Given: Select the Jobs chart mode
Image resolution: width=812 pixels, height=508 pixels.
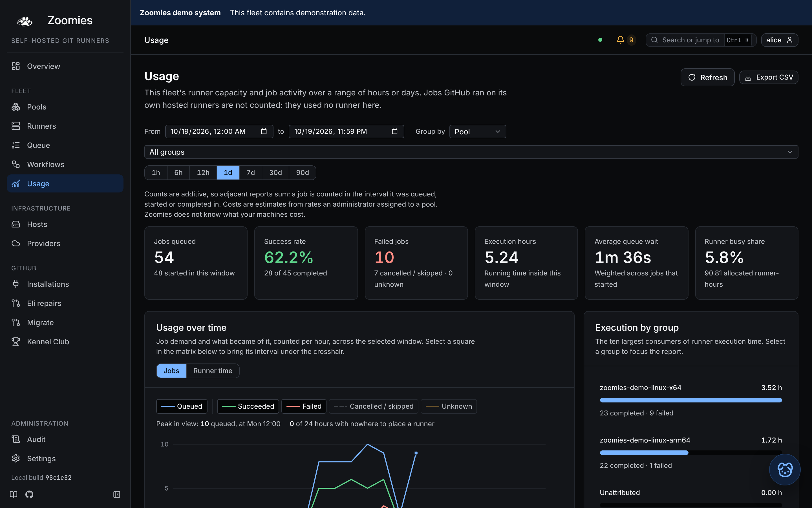Looking at the screenshot, I should coord(171,371).
